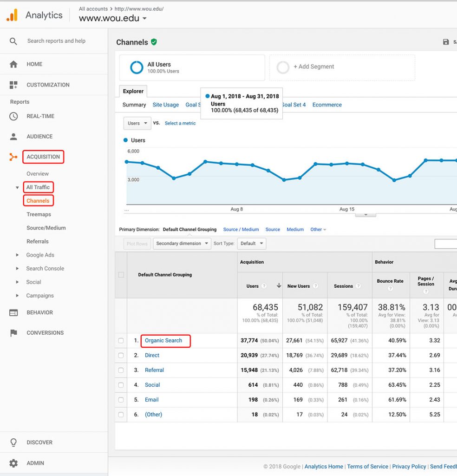Open the Treemaps report
Screen dimensions: 457x476
pyautogui.click(x=39, y=214)
